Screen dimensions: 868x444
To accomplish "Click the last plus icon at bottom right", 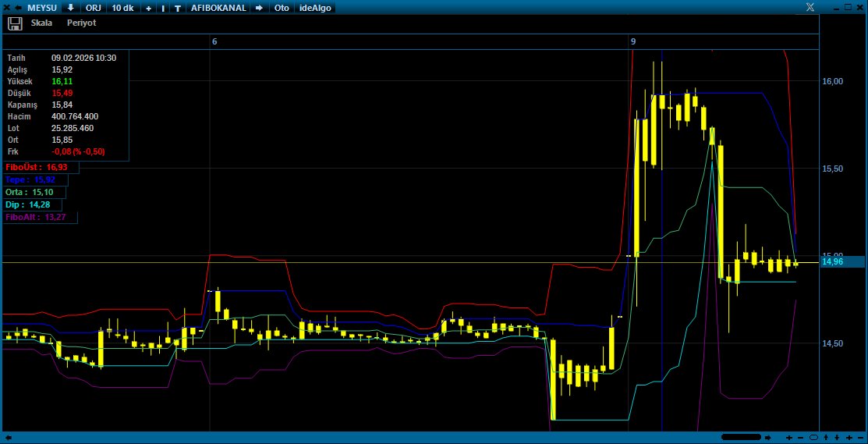I will tap(849, 437).
